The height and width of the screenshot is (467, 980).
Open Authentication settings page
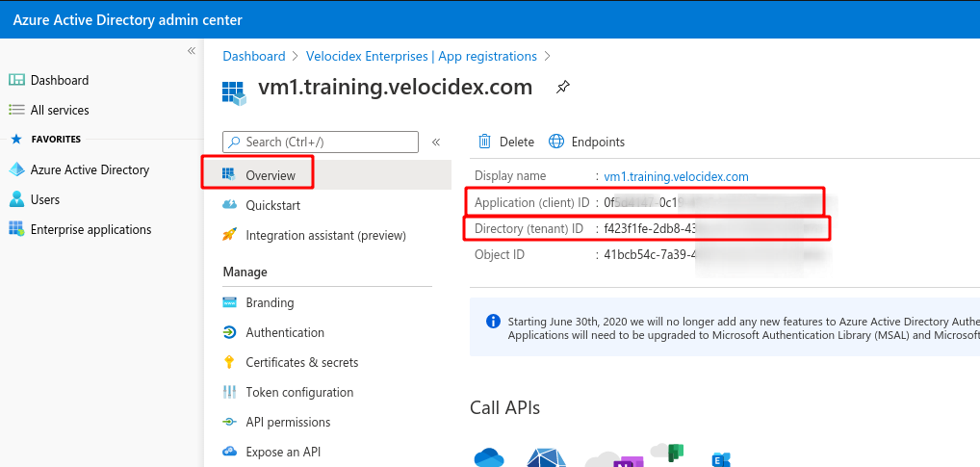285,332
